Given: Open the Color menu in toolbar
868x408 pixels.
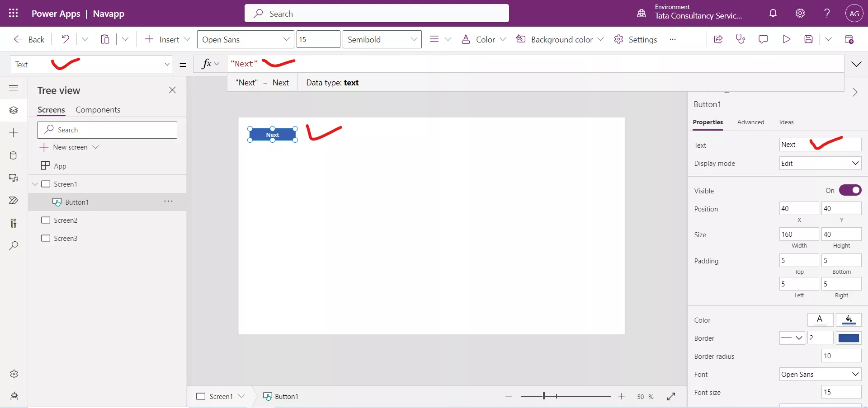Looking at the screenshot, I should [483, 39].
